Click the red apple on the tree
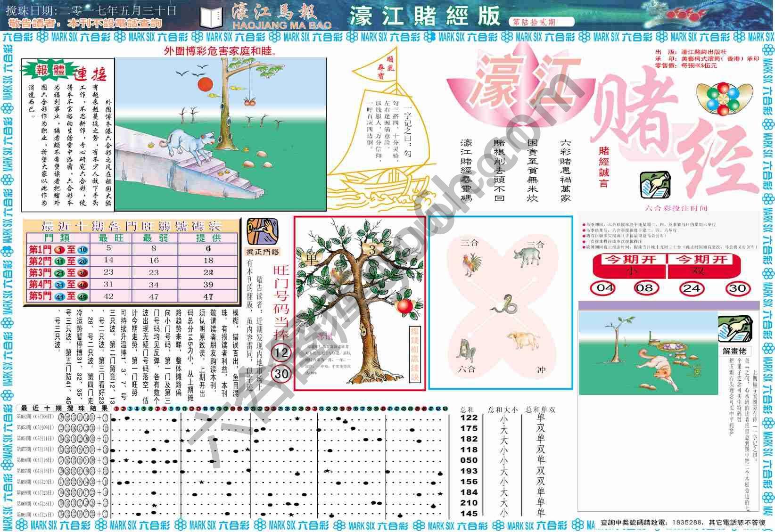The height and width of the screenshot is (532, 775). coord(405,306)
